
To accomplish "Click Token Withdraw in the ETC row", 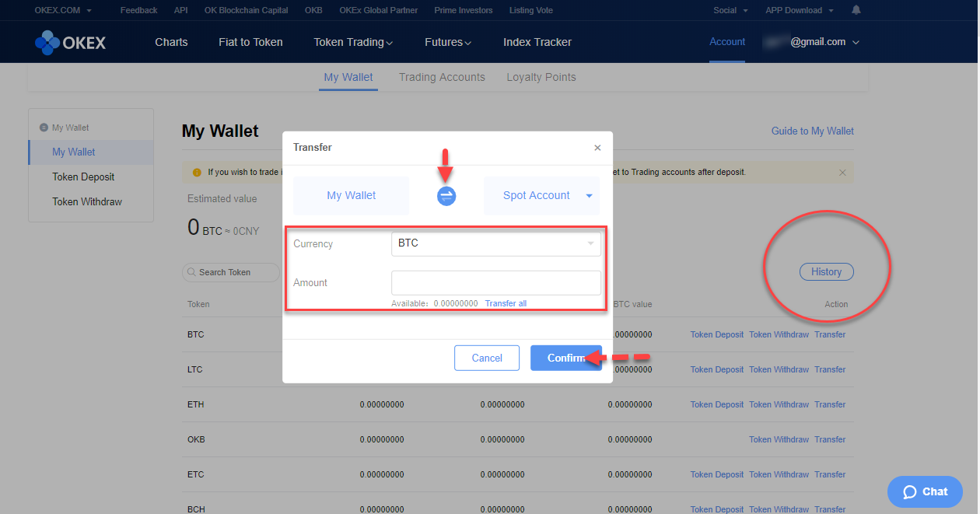I will point(779,475).
